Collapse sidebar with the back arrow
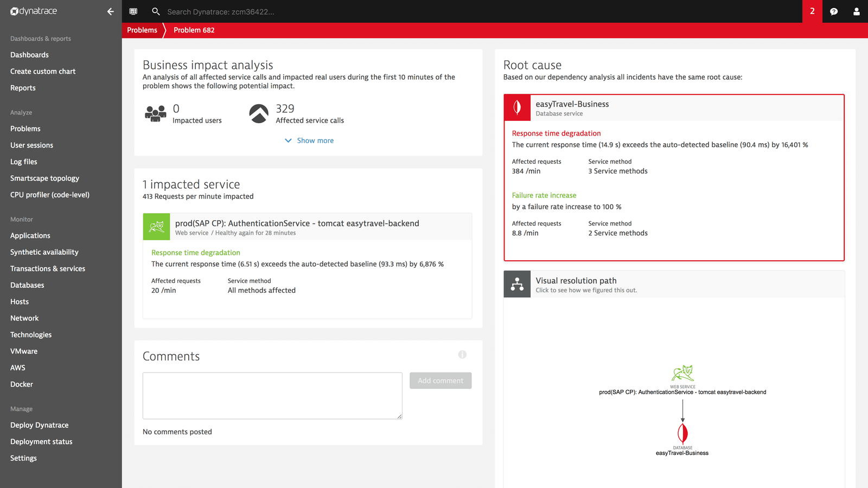 pos(110,11)
